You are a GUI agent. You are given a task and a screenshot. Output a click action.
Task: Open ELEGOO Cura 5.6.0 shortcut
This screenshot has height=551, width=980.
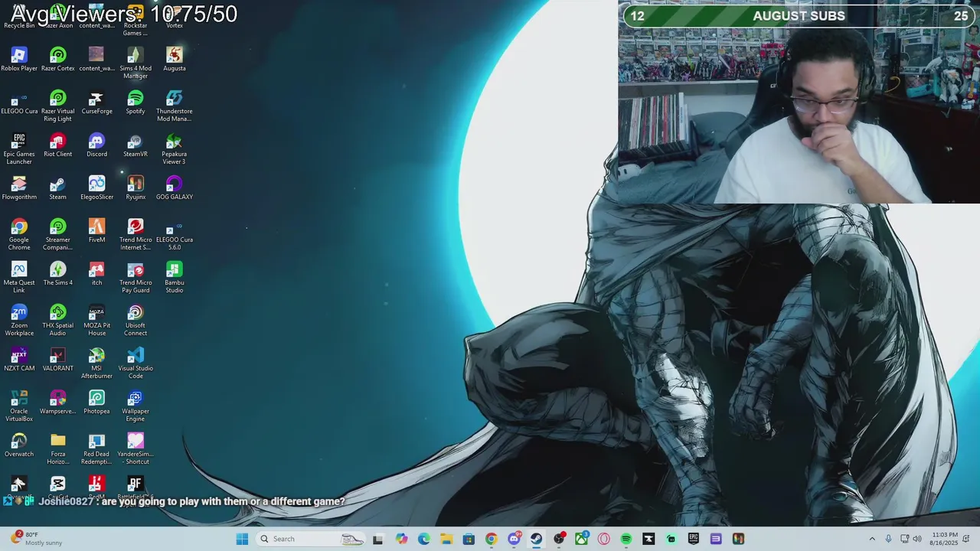coord(175,234)
